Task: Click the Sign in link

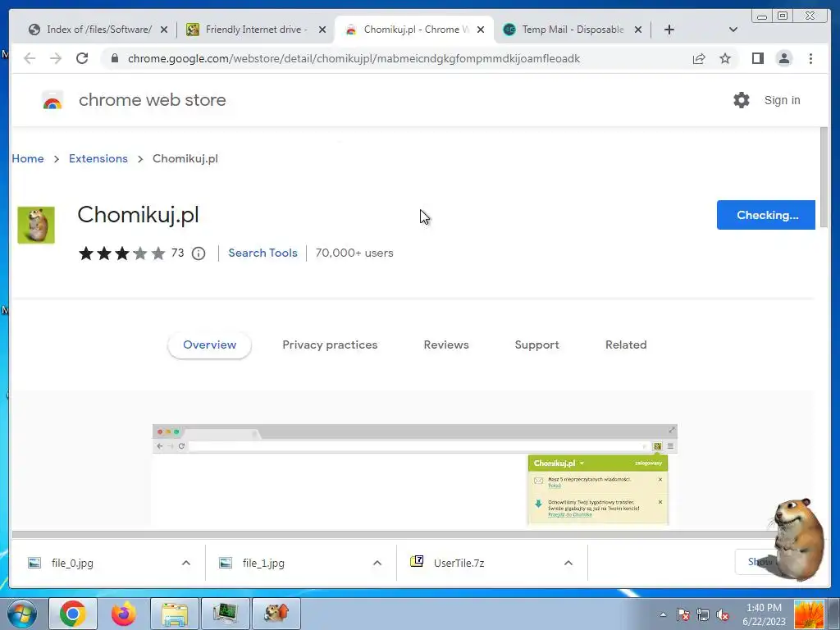Action: (782, 100)
